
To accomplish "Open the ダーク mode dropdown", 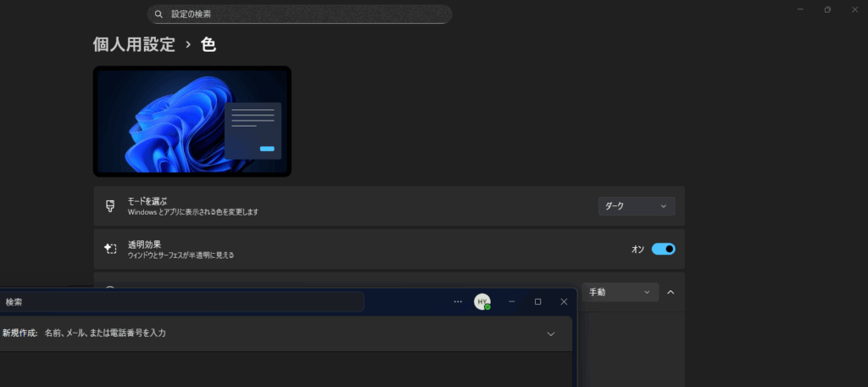I will click(x=637, y=206).
